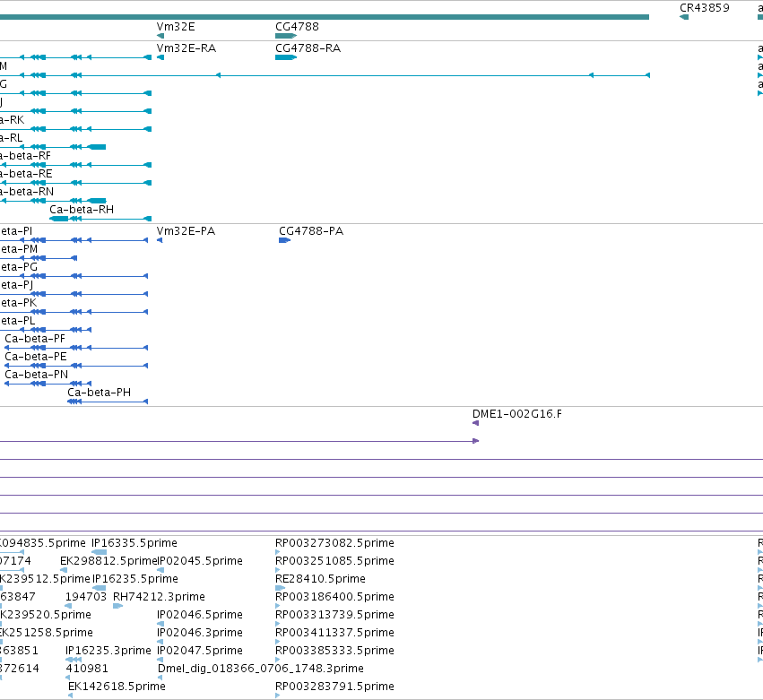Click the RH74212.3prime label
This screenshot has height=700, width=763.
pos(159,597)
